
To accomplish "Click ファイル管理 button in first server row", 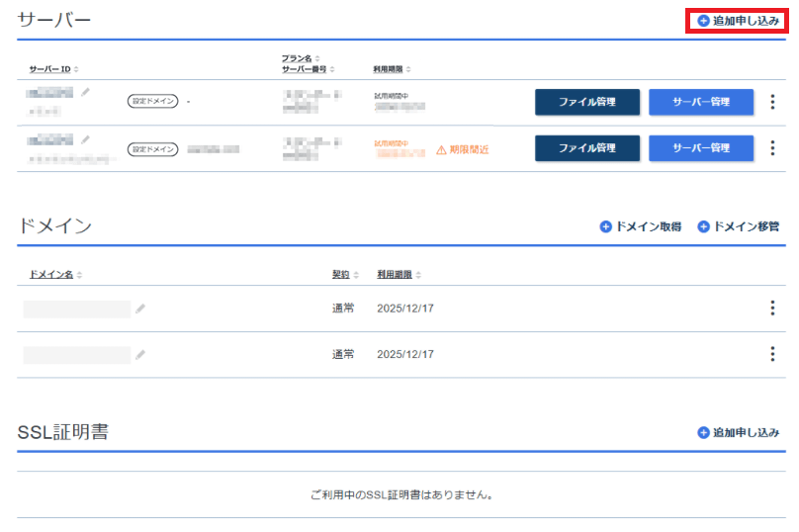I will coord(587,102).
